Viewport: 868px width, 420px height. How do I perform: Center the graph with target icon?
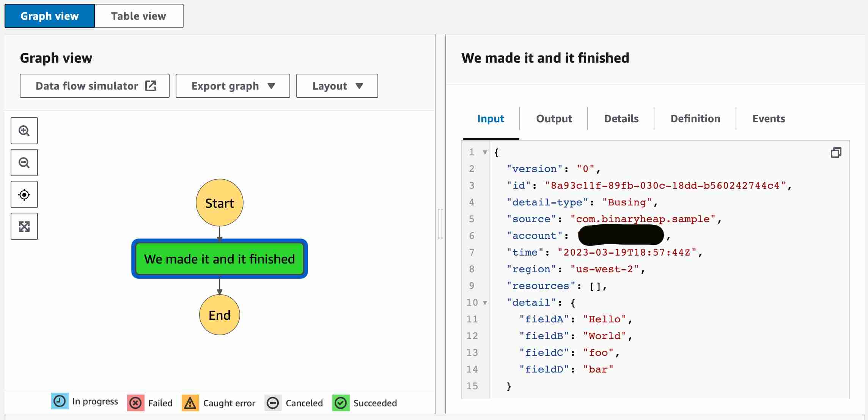click(24, 194)
